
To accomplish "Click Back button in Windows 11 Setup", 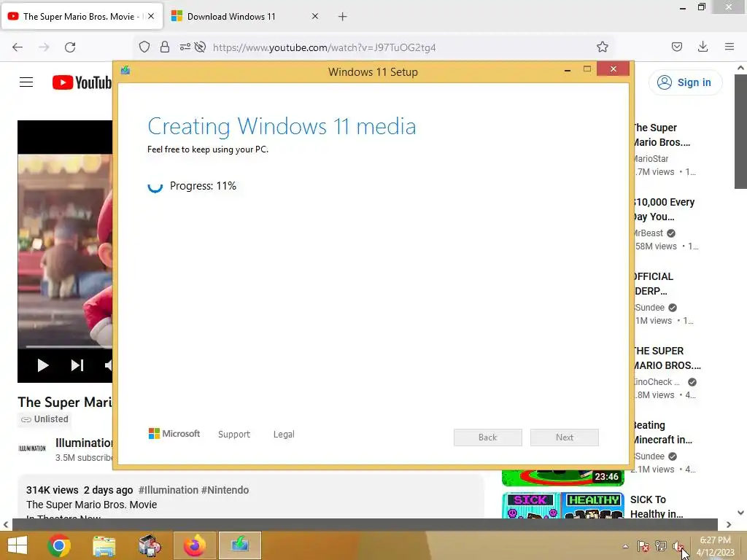I will pyautogui.click(x=488, y=437).
